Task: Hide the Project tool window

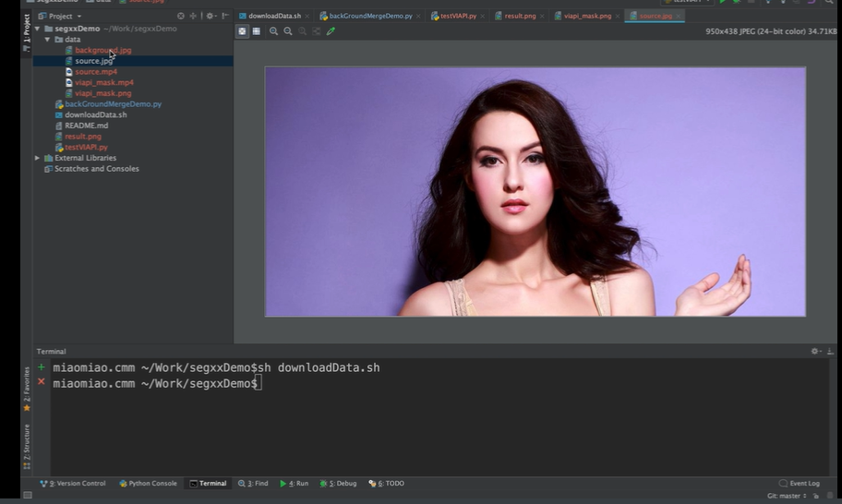Action: 225,16
